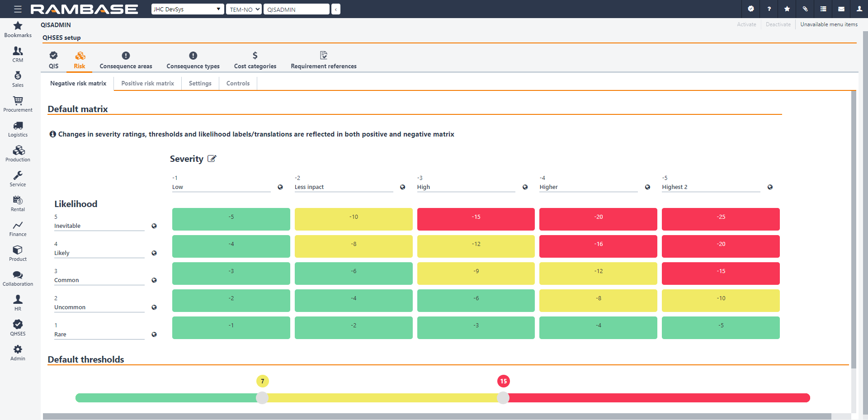Click the globe icon next to Inevitable
The width and height of the screenshot is (868, 420).
point(155,226)
